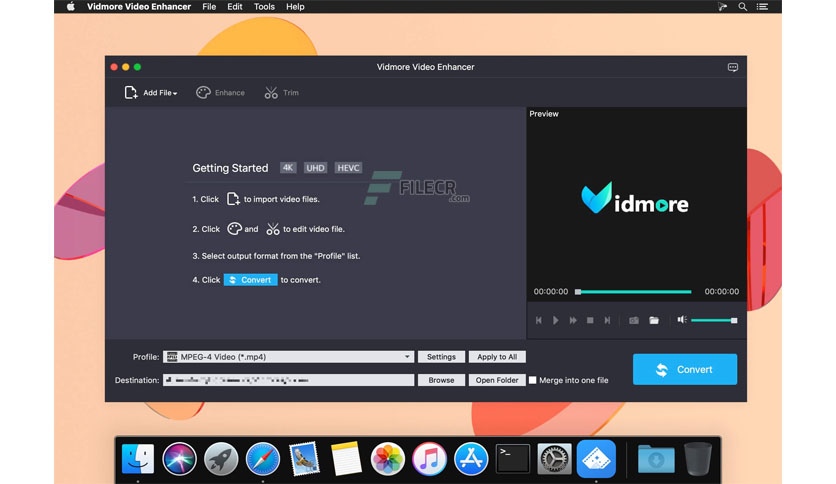Skip to previous in preview player
The width and height of the screenshot is (836, 484).
[538, 320]
